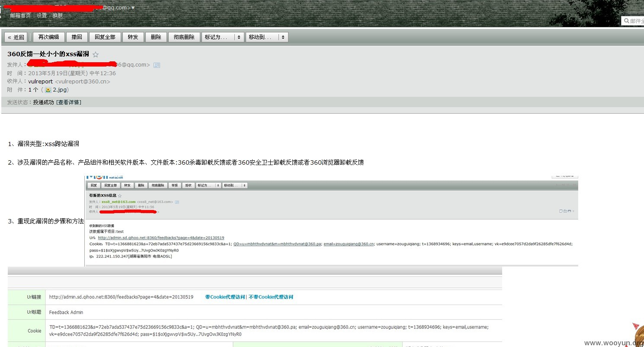Open the 标记为... dropdown in main toolbar
Viewport: 644px width, 347px height.
pos(223,37)
